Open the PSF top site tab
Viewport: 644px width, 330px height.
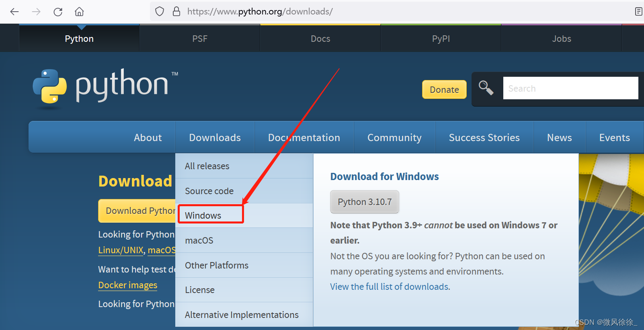click(200, 39)
